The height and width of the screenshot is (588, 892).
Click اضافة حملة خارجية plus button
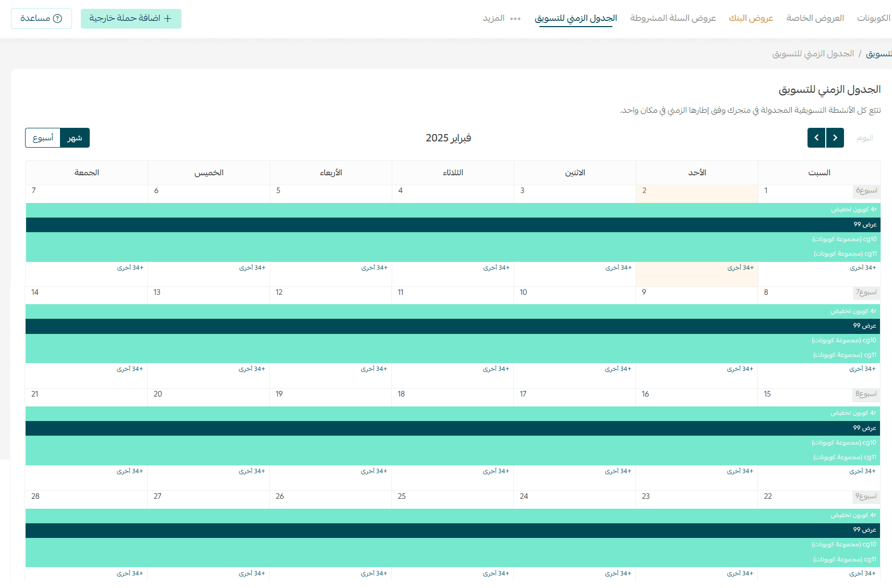pos(131,19)
